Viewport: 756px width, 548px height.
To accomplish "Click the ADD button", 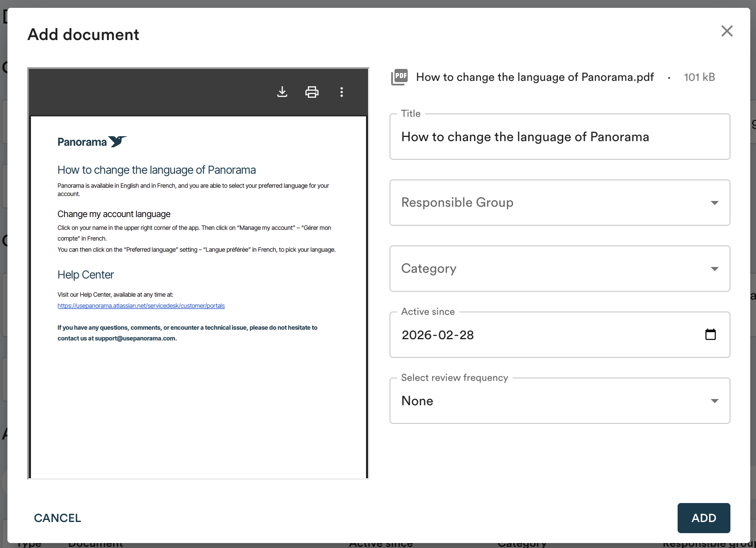I will (x=704, y=518).
